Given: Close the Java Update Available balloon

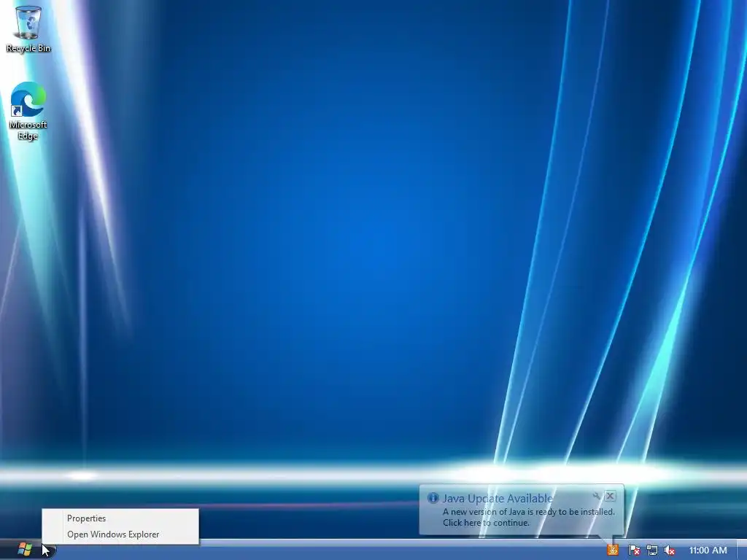Looking at the screenshot, I should (x=610, y=496).
